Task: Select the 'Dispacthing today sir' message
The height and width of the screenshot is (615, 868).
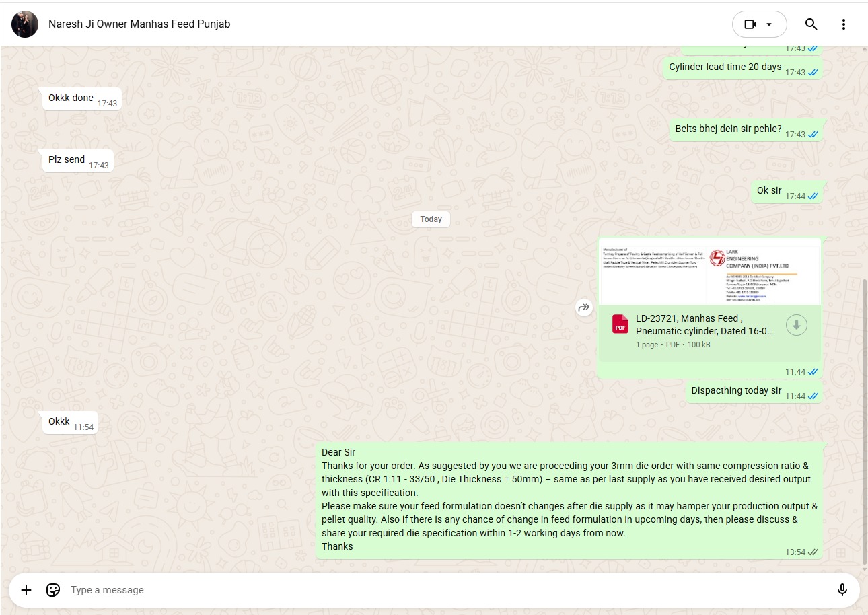Action: (736, 391)
